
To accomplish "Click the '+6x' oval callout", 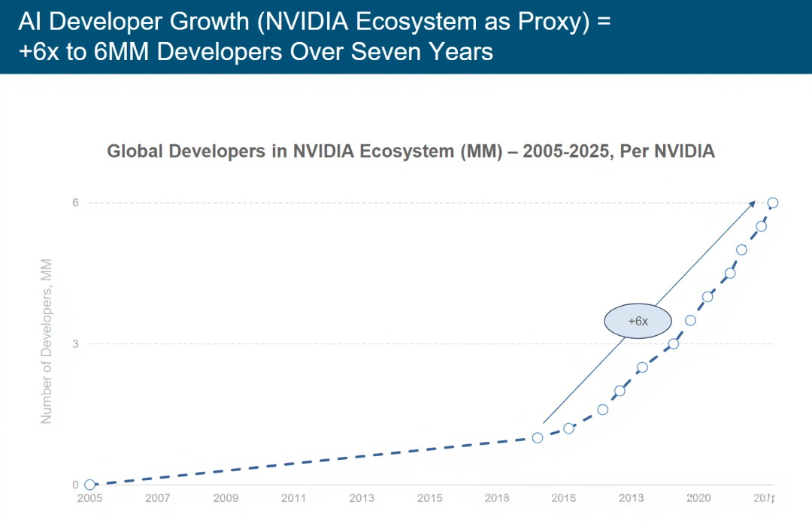I will [x=638, y=321].
